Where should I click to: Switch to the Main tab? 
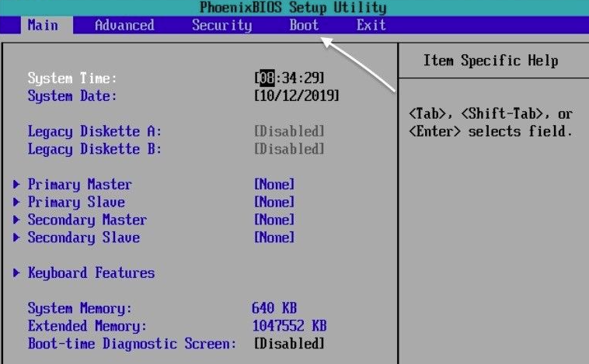pos(42,25)
